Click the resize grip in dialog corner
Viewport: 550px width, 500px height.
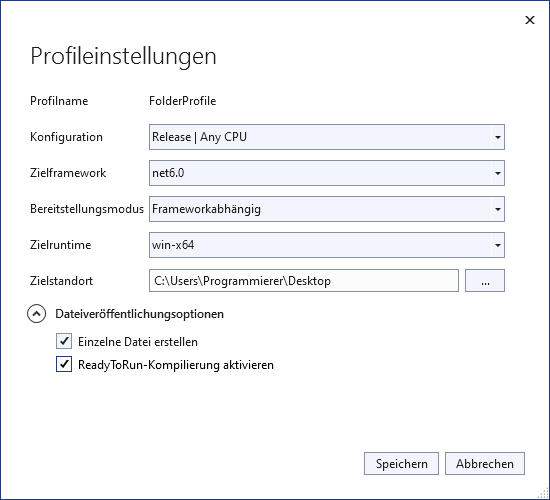[544, 494]
